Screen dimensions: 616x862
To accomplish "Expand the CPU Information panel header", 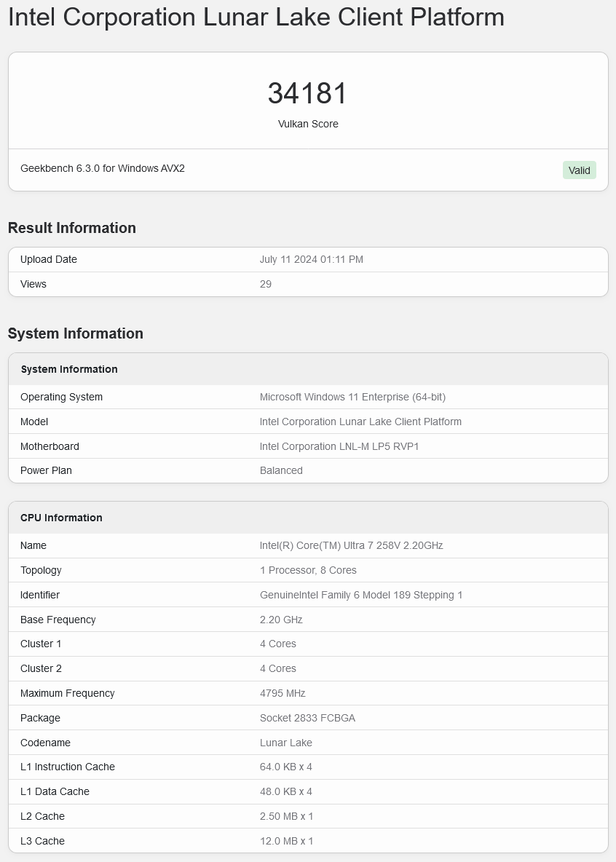I will (x=61, y=518).
